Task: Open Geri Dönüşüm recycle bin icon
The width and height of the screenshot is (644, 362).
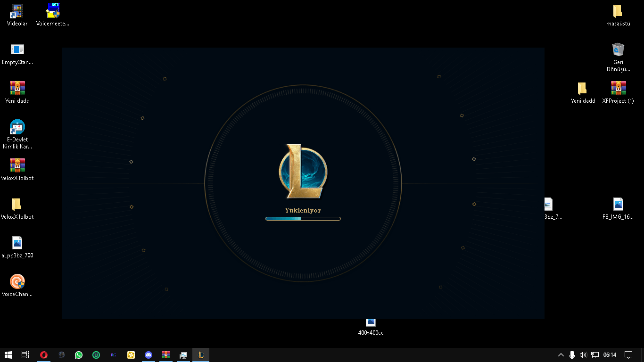Action: pyautogui.click(x=618, y=57)
